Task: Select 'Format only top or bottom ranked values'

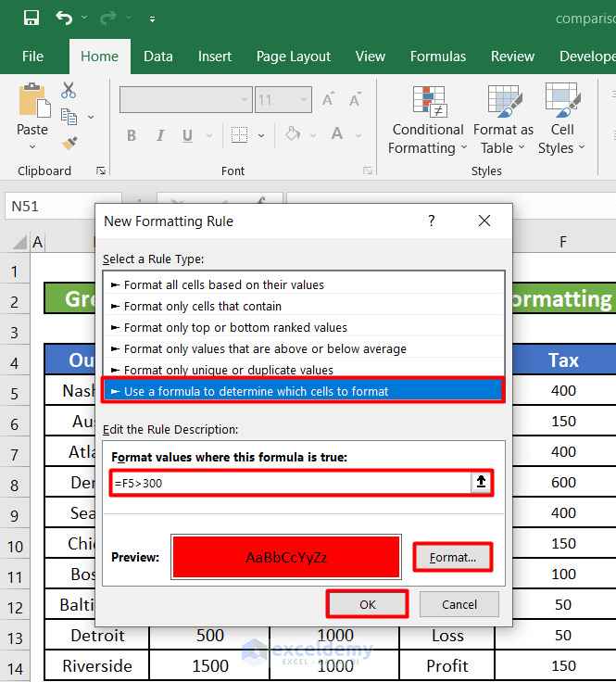Action: pyautogui.click(x=304, y=327)
